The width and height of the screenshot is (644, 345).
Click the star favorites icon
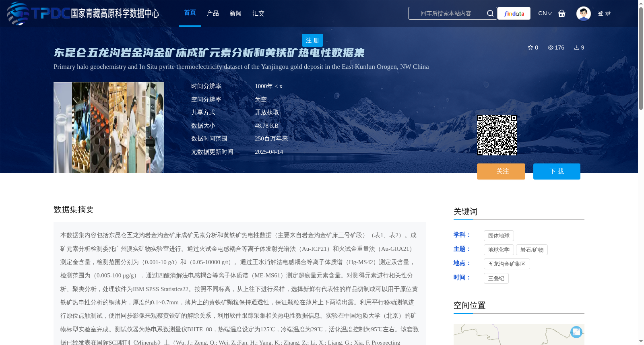pyautogui.click(x=530, y=48)
